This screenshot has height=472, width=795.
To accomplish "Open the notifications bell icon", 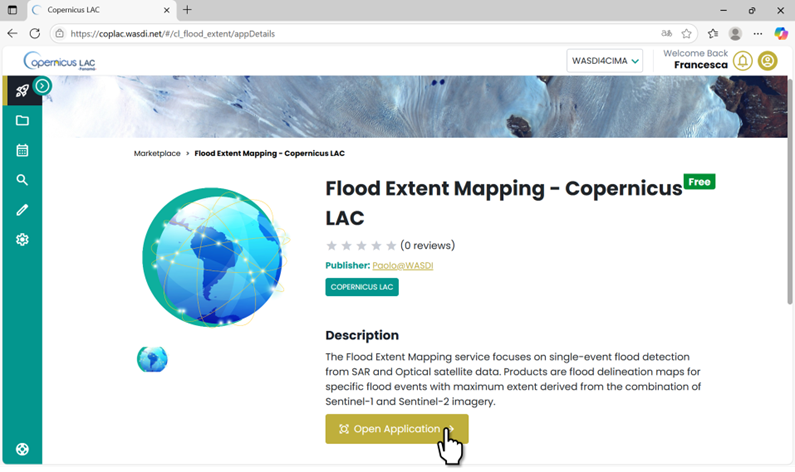I will coord(742,61).
